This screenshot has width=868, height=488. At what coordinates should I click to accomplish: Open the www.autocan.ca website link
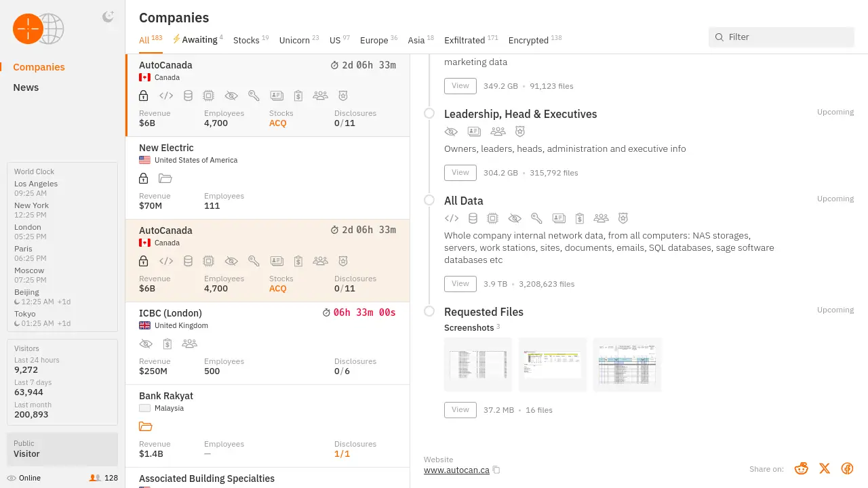coord(456,470)
